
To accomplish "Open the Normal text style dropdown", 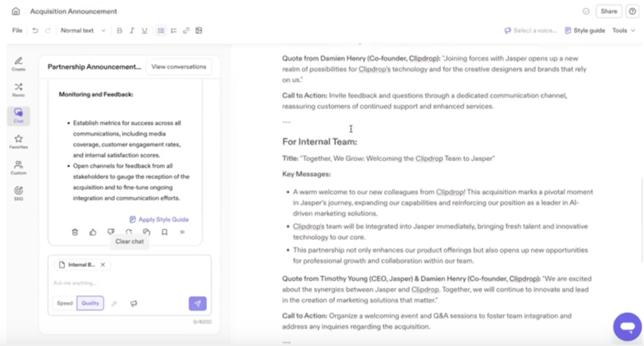I will click(x=83, y=31).
